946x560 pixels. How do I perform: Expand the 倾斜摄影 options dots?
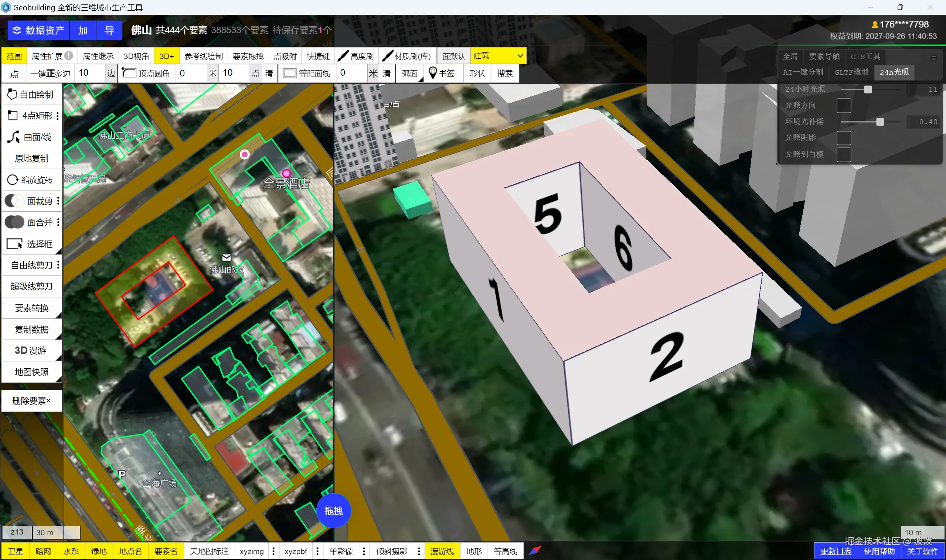coord(419,552)
